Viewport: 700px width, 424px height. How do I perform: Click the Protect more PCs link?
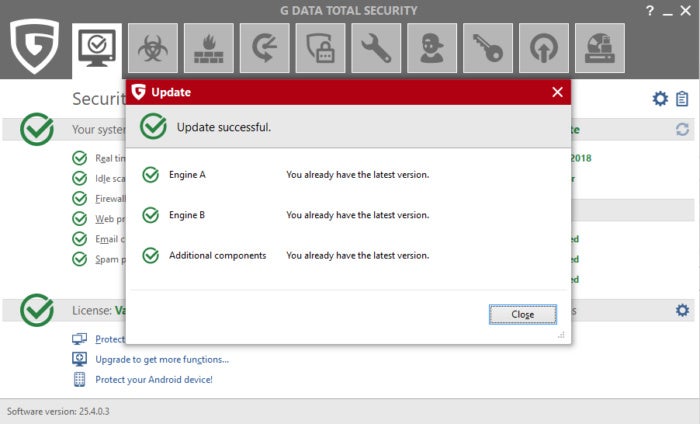pos(110,339)
